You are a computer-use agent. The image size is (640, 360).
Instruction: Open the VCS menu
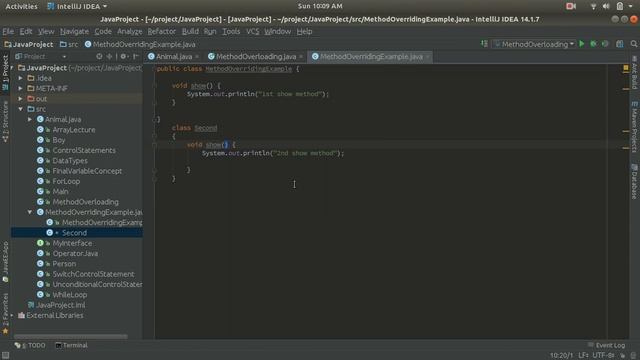pos(252,31)
